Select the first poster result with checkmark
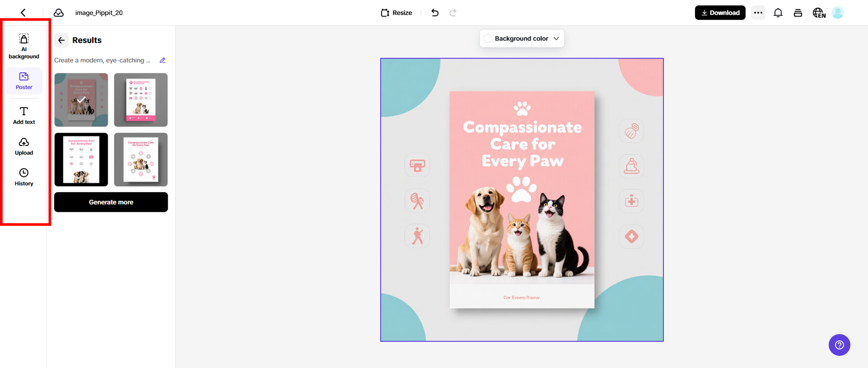The image size is (868, 368). pyautogui.click(x=81, y=100)
